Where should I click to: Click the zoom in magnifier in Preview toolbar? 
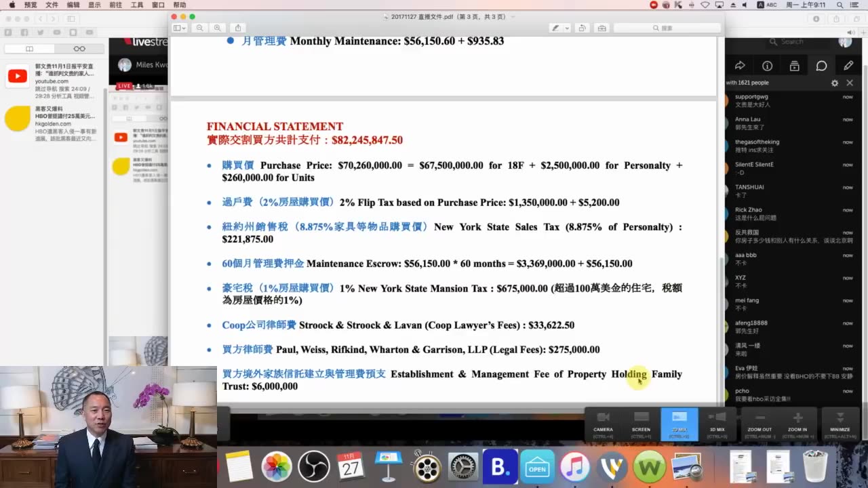pos(217,28)
